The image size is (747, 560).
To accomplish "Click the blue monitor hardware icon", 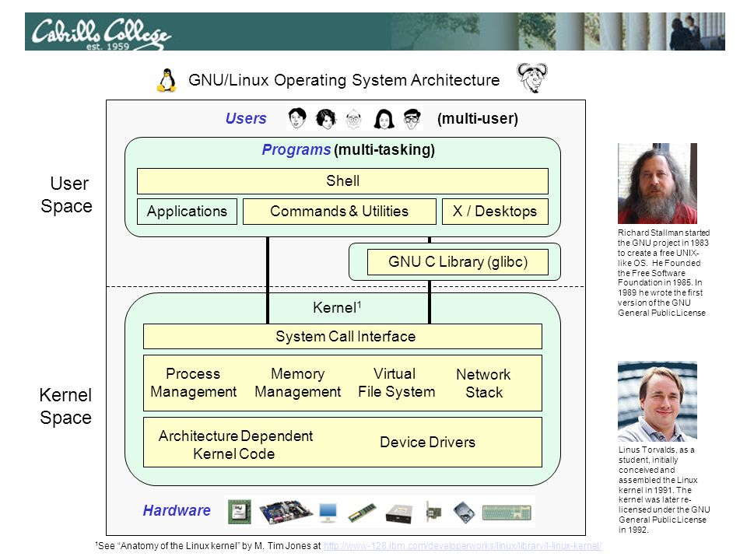I will pos(328,513).
